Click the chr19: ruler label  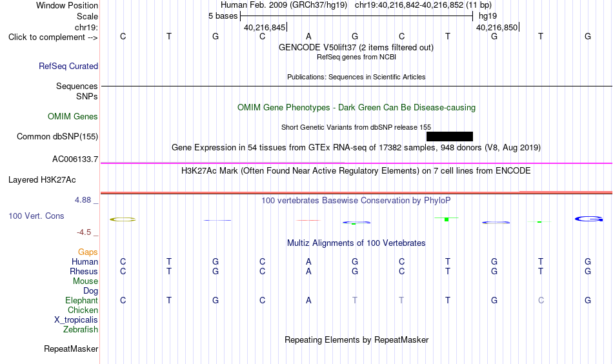tap(86, 27)
